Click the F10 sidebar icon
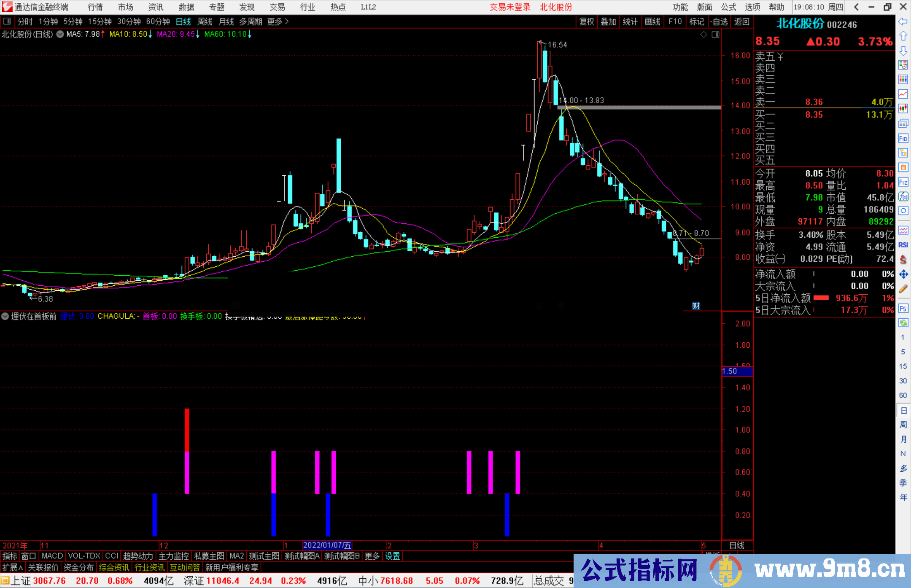The image size is (911, 588). click(903, 138)
